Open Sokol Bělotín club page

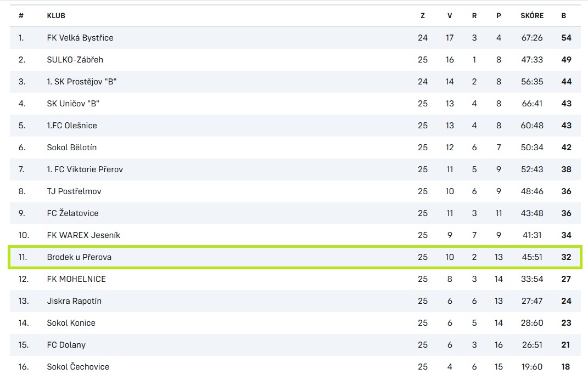coord(71,148)
